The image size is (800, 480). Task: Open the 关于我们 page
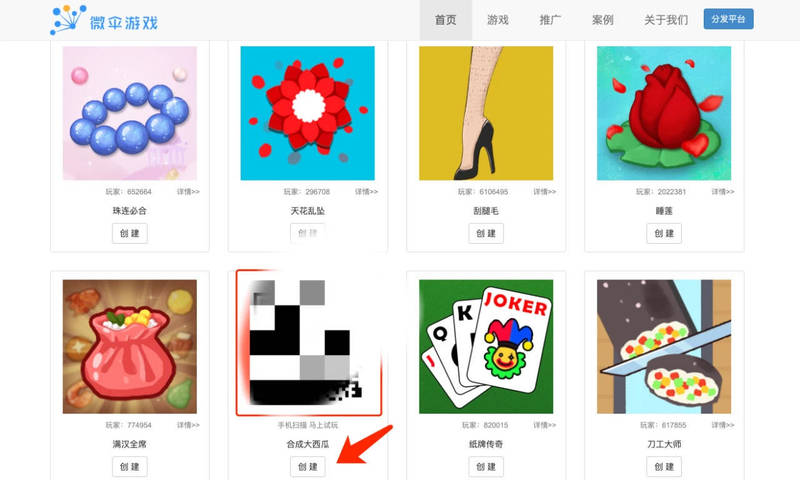point(666,20)
